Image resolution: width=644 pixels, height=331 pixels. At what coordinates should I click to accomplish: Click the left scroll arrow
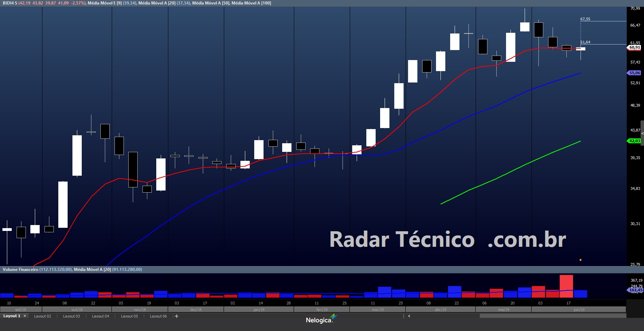409,316
